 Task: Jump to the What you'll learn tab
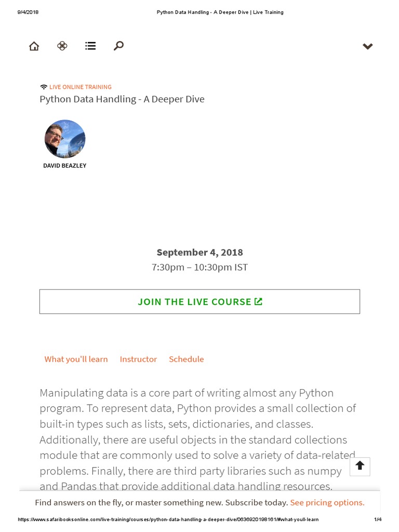coord(76,359)
